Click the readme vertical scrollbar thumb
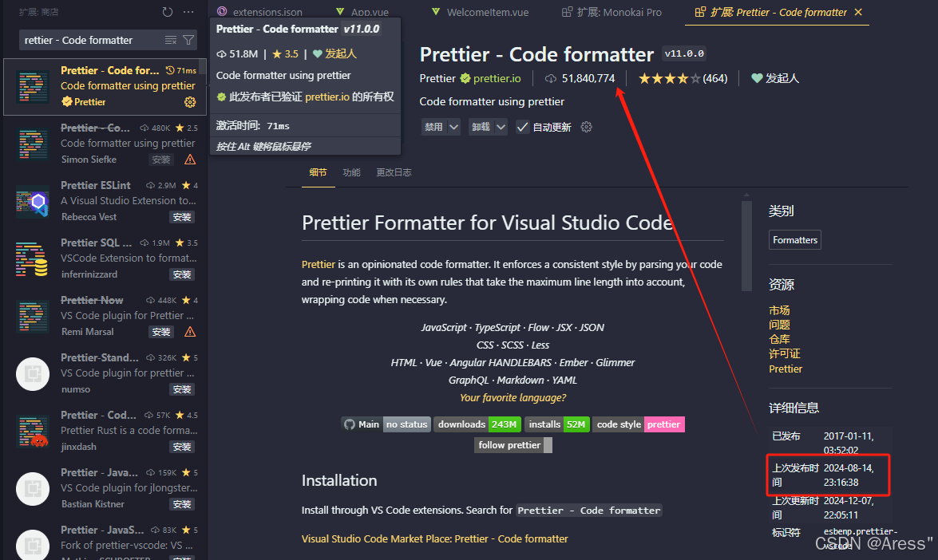 click(x=746, y=245)
